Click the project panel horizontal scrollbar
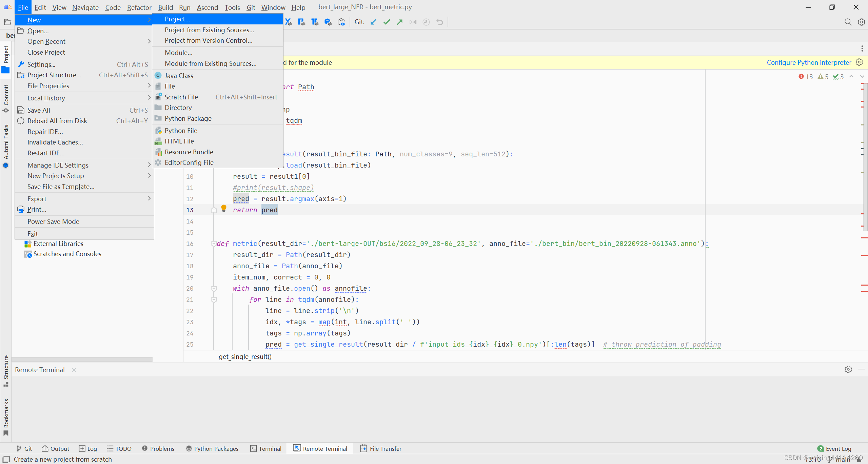Screen dimensions: 868x464 pyautogui.click(x=82, y=359)
